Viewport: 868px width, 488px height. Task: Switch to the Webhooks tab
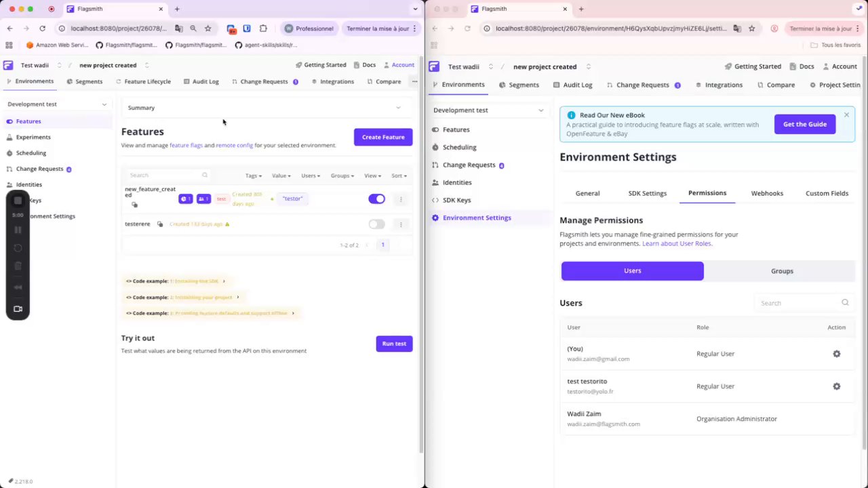766,193
